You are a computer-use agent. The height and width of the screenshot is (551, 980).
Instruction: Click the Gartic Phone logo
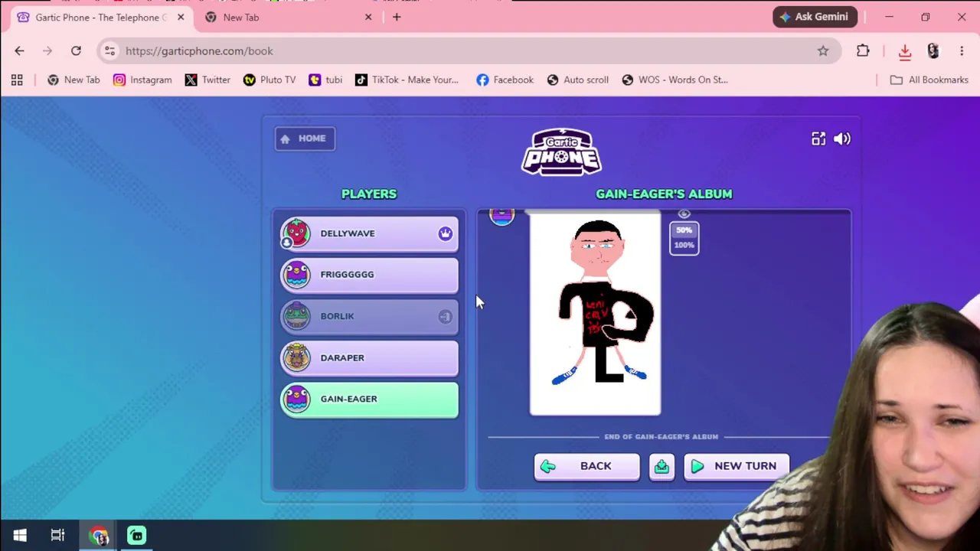561,152
